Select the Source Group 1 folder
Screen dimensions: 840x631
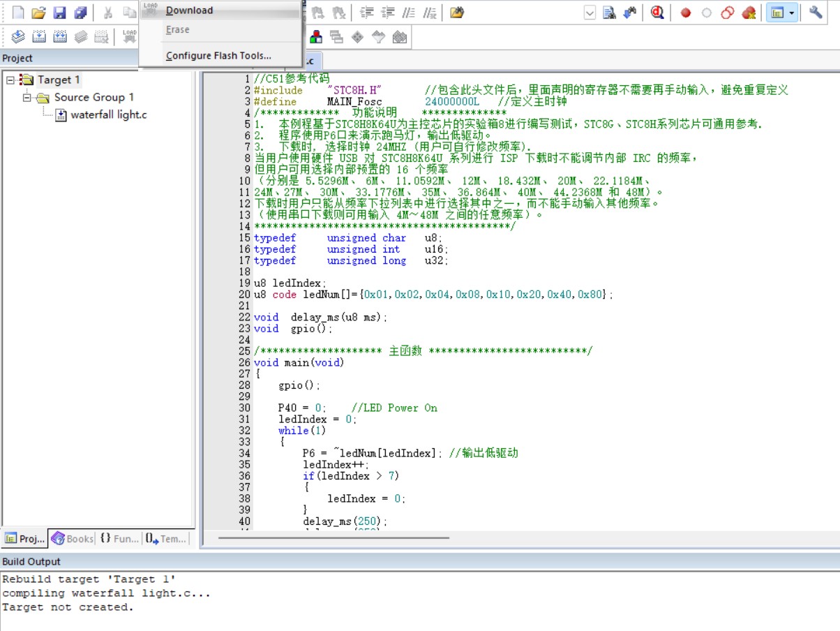[x=94, y=97]
